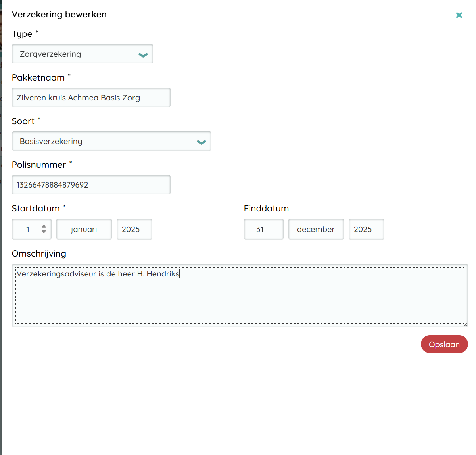Open the Zorgverzekering type dropdown
This screenshot has width=476, height=455.
(75, 54)
